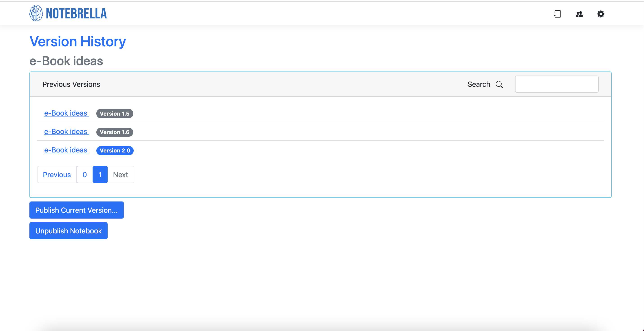The width and height of the screenshot is (644, 331).
Task: Click the Version History heading
Action: click(77, 41)
